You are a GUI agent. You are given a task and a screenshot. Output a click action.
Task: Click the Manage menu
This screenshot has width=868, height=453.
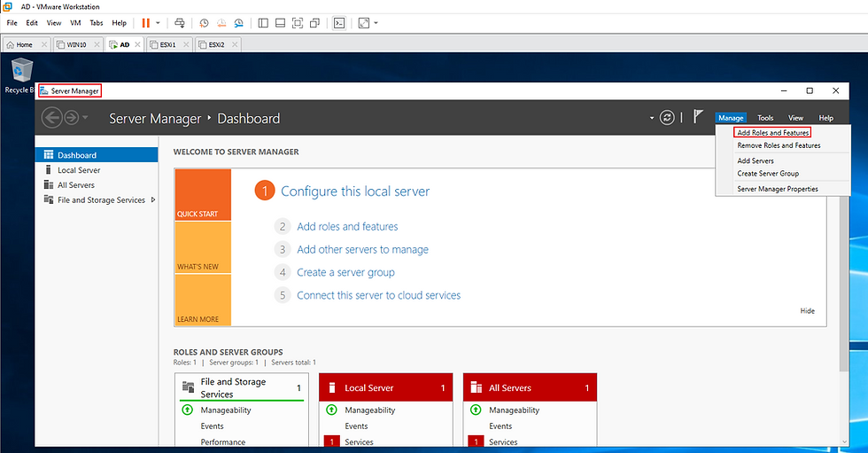(x=731, y=118)
